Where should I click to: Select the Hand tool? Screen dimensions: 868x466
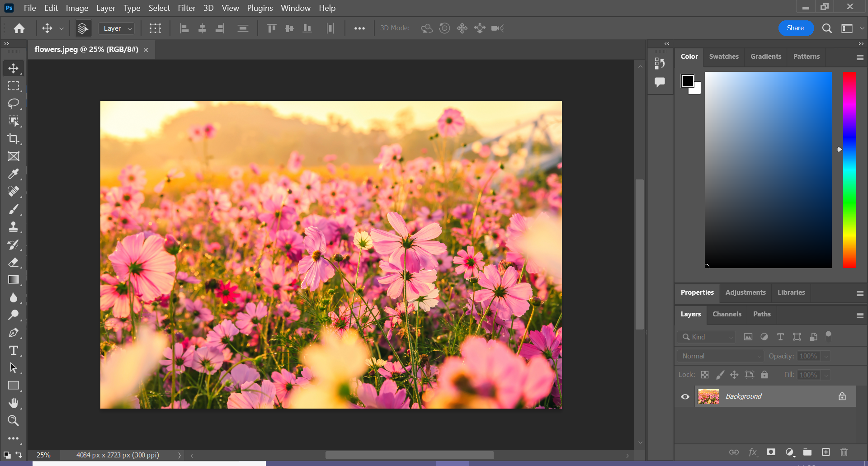pyautogui.click(x=14, y=403)
